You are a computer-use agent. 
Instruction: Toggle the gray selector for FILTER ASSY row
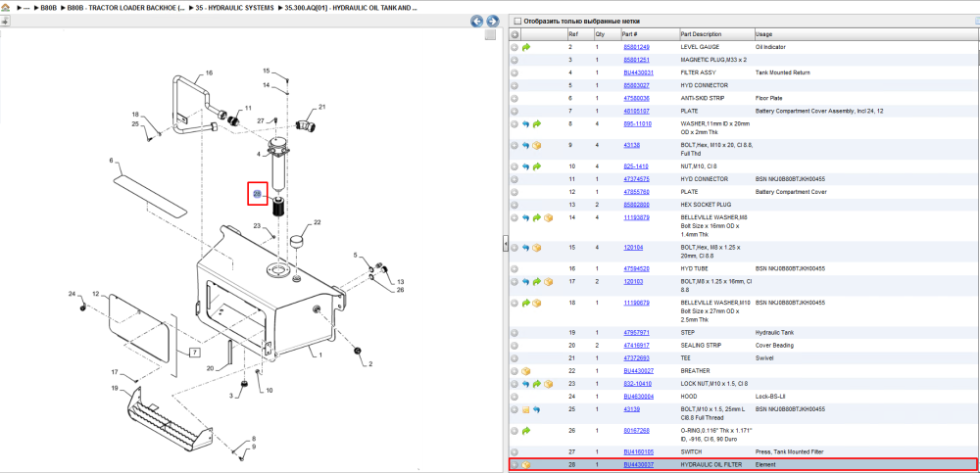514,72
